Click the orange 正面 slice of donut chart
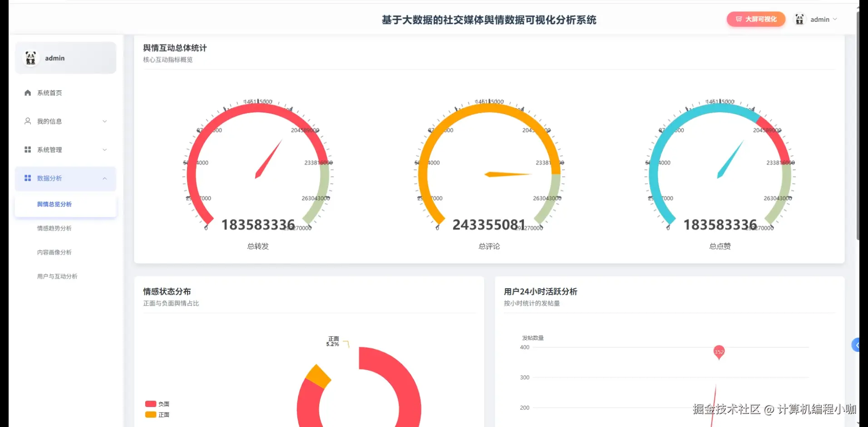This screenshot has width=868, height=427. [x=319, y=376]
